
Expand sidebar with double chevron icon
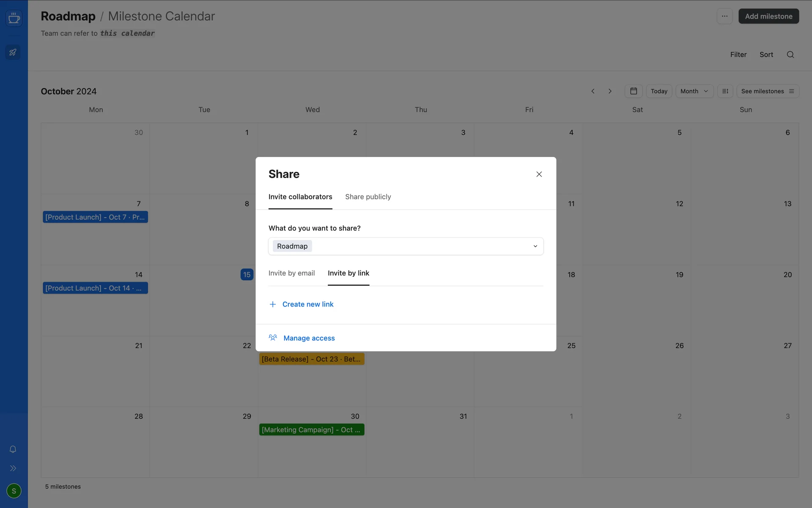13,468
